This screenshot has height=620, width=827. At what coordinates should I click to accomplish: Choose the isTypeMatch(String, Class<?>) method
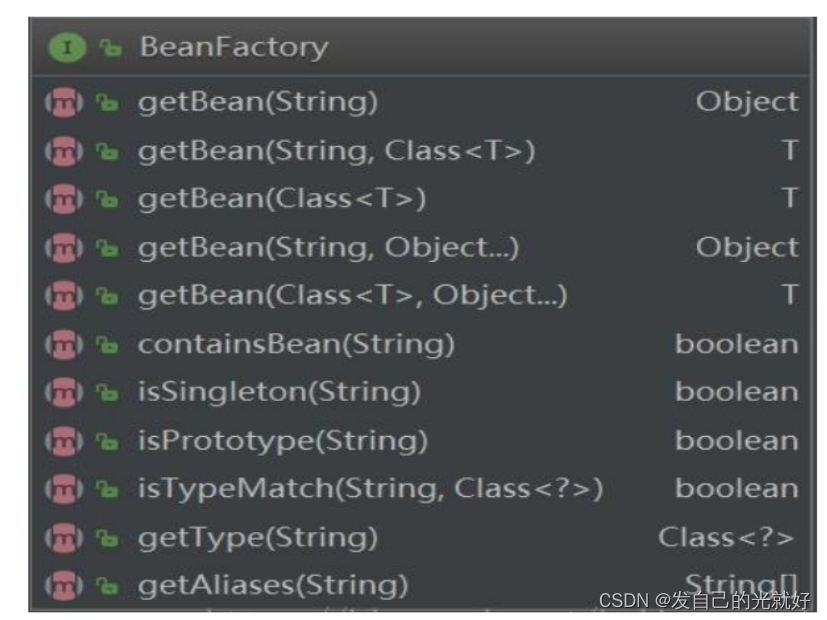tap(420, 489)
